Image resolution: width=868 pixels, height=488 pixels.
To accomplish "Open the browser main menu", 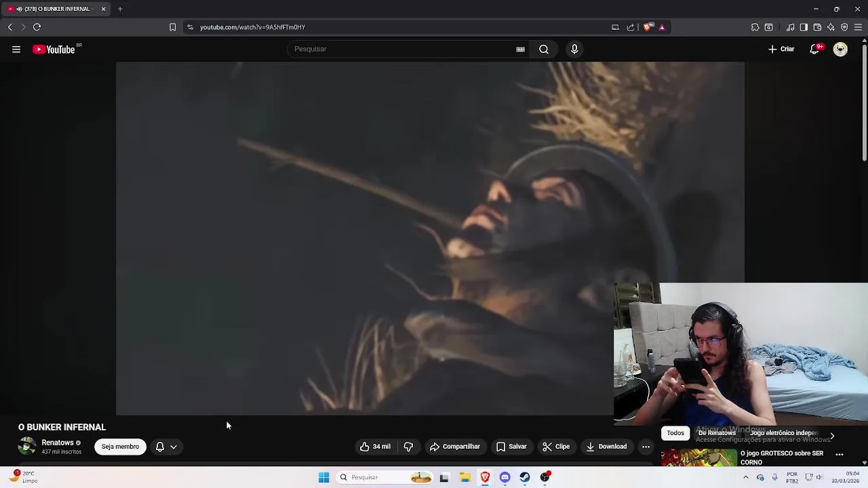I will 858,27.
